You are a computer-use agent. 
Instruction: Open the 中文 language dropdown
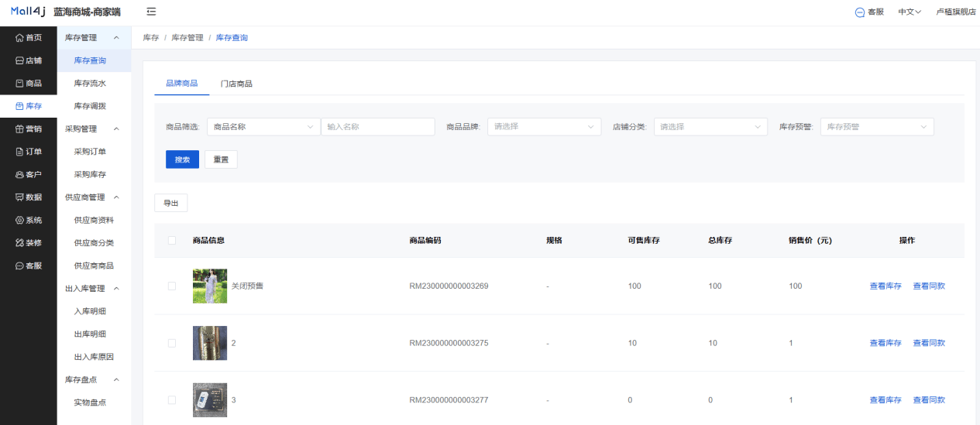[910, 12]
